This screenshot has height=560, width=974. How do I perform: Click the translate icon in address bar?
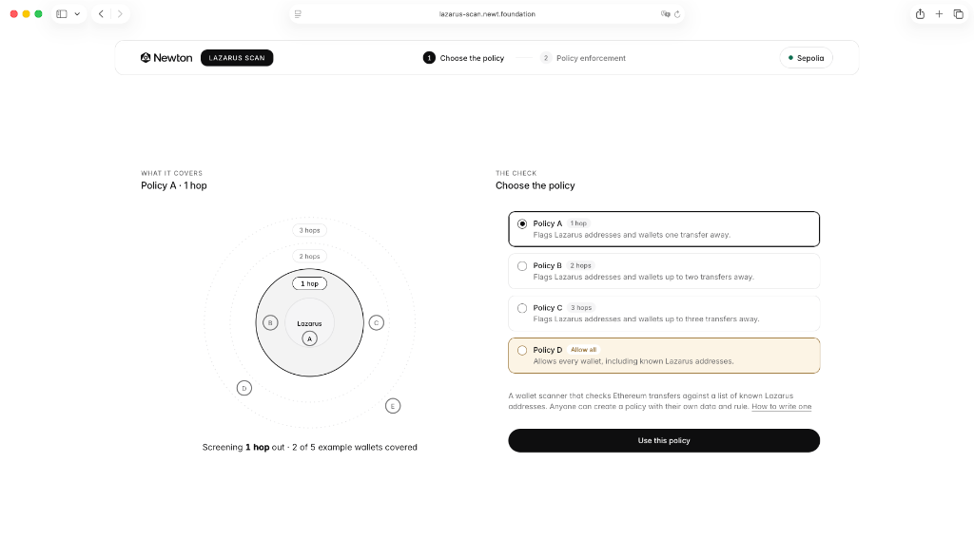665,13
